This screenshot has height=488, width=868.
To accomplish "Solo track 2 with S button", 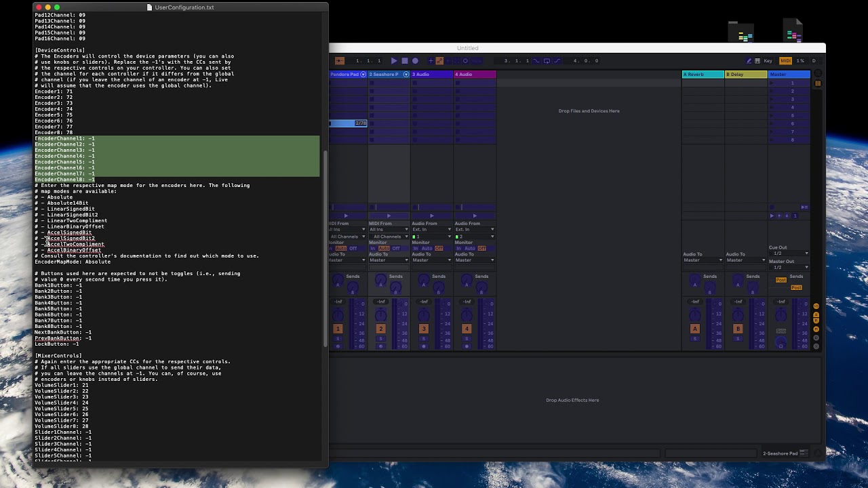I will click(x=380, y=338).
